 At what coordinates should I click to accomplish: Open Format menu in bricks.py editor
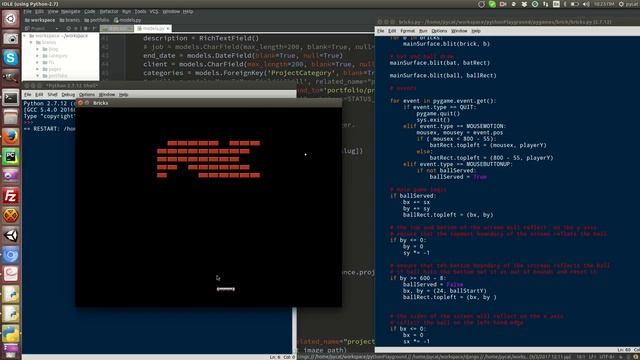coord(407,31)
